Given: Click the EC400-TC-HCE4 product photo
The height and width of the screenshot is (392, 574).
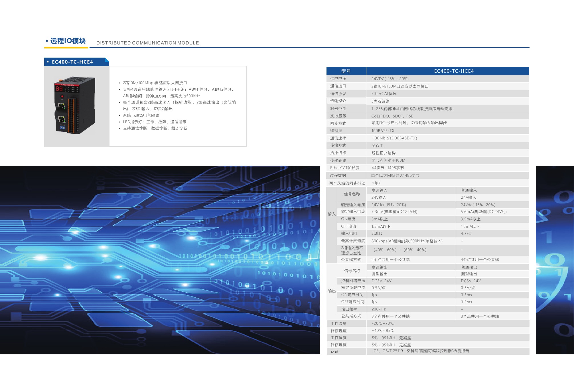Looking at the screenshot, I should (x=75, y=105).
